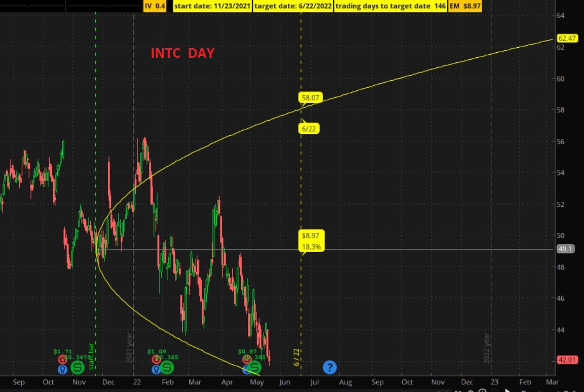Image resolution: width=584 pixels, height=392 pixels.
Task: Open the green dividend icon near November
Action: coord(77,367)
